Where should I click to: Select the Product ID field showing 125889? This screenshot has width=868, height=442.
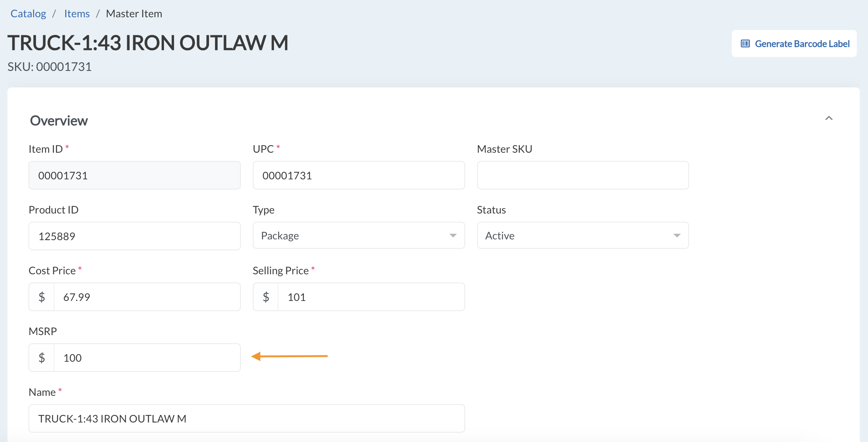click(x=134, y=236)
